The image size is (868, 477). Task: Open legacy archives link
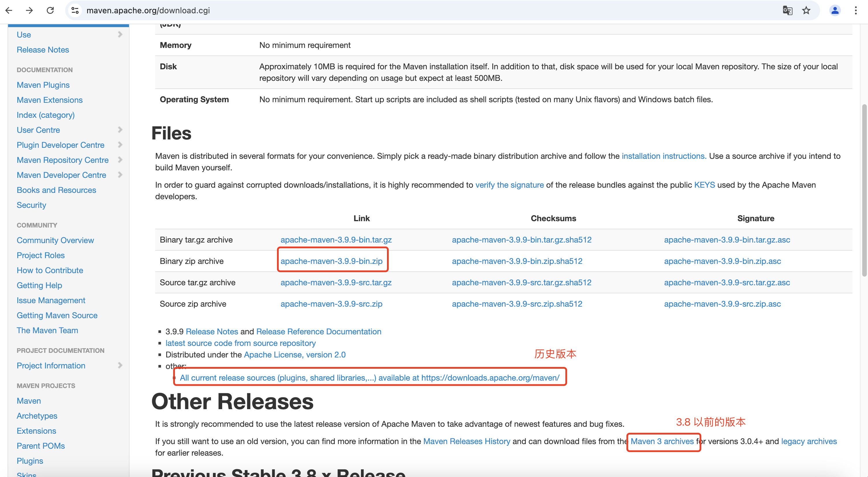click(x=809, y=441)
